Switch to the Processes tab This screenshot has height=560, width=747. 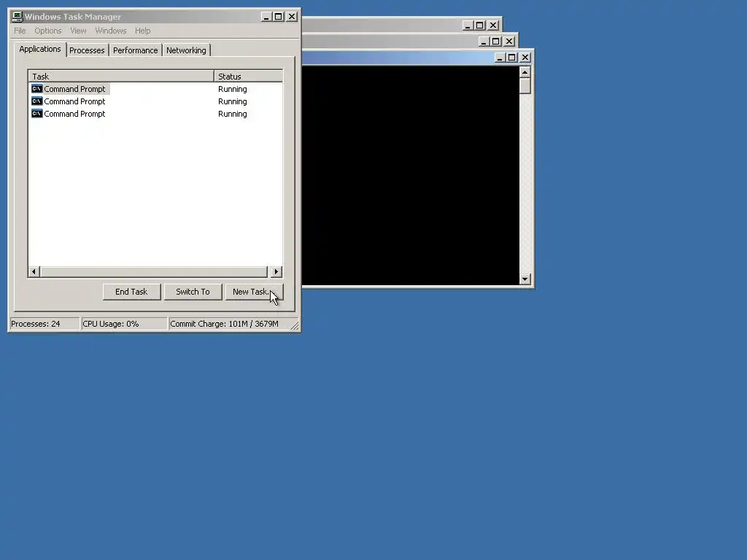(87, 50)
